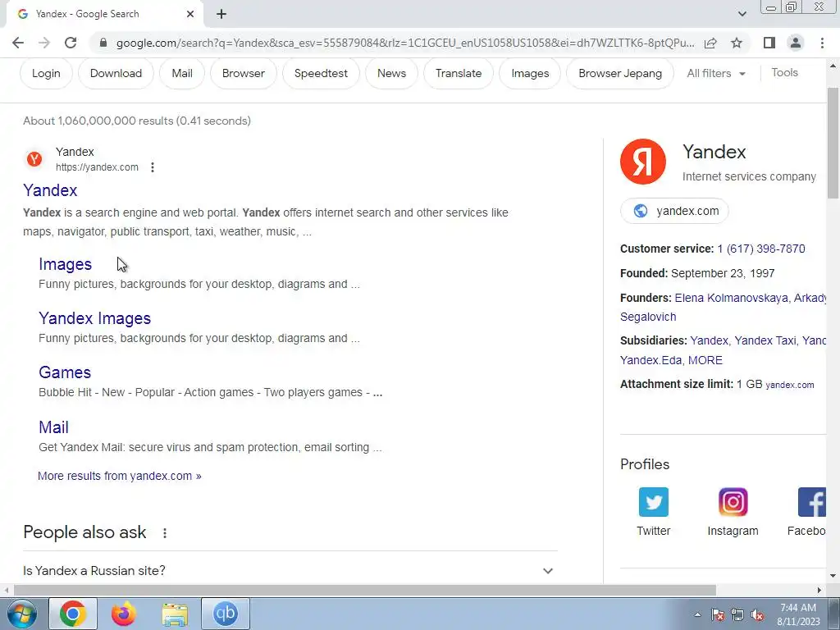Open Yandex.Eda subsidiary link
This screenshot has height=630, width=840.
tap(651, 360)
